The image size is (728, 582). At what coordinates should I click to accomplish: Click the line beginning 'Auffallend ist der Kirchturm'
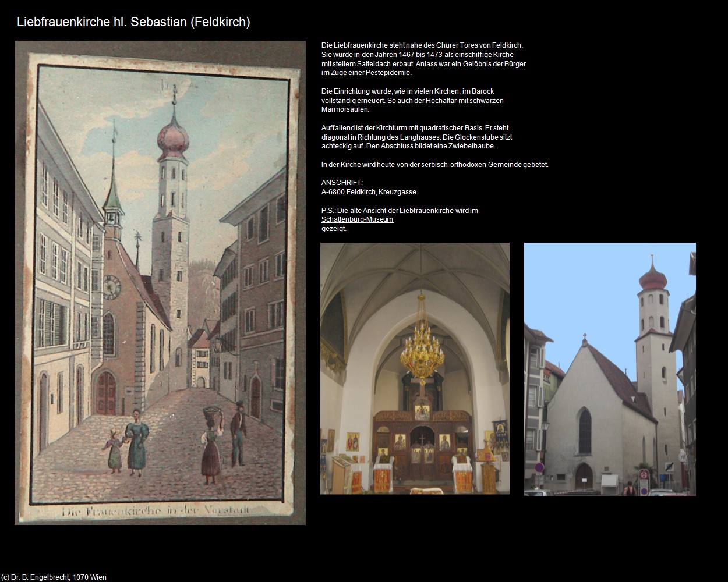click(415, 128)
